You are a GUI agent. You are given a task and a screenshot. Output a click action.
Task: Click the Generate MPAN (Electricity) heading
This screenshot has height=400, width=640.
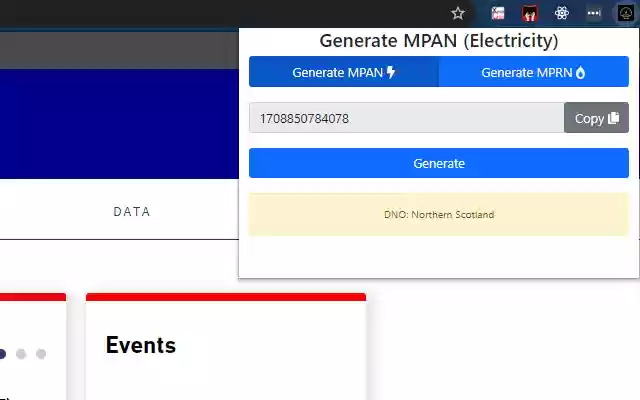[439, 41]
